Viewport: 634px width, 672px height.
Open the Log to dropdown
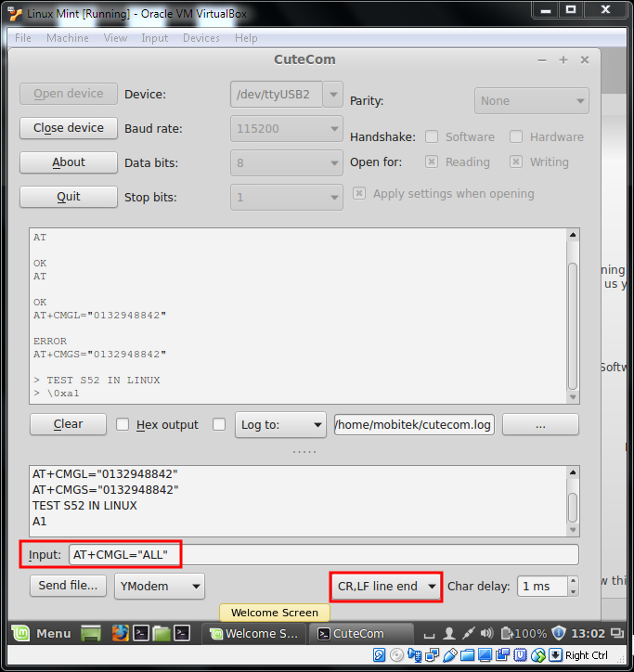coord(279,424)
